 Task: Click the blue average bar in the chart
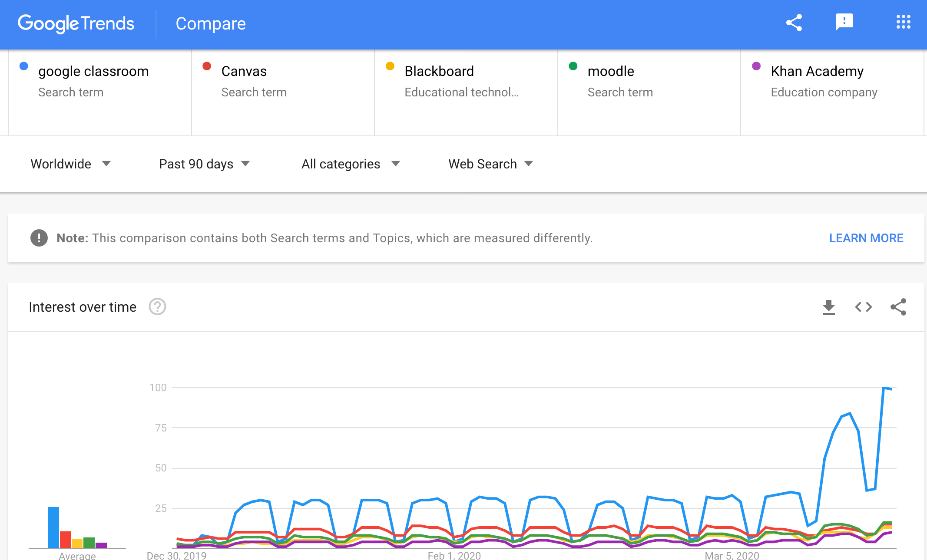point(53,527)
